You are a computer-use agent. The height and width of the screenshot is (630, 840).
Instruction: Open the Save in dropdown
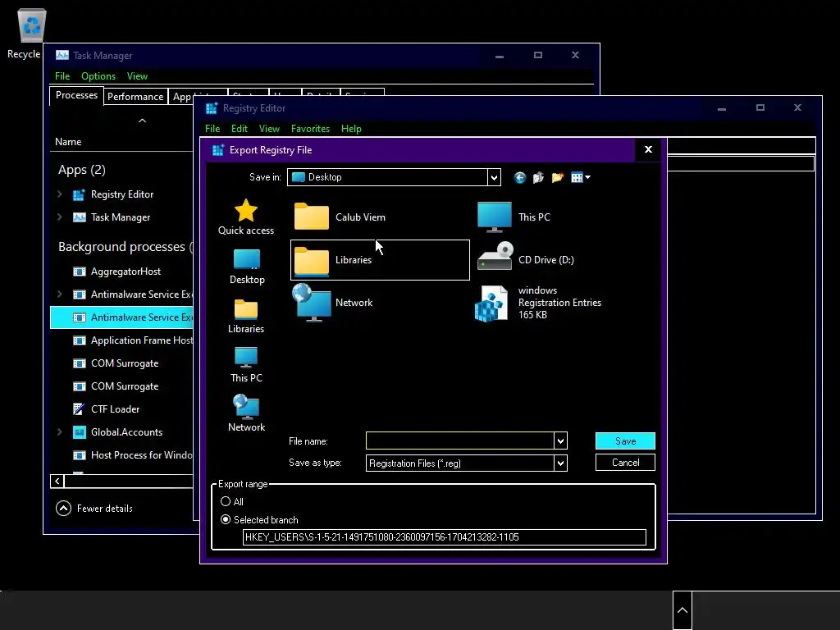pyautogui.click(x=494, y=177)
